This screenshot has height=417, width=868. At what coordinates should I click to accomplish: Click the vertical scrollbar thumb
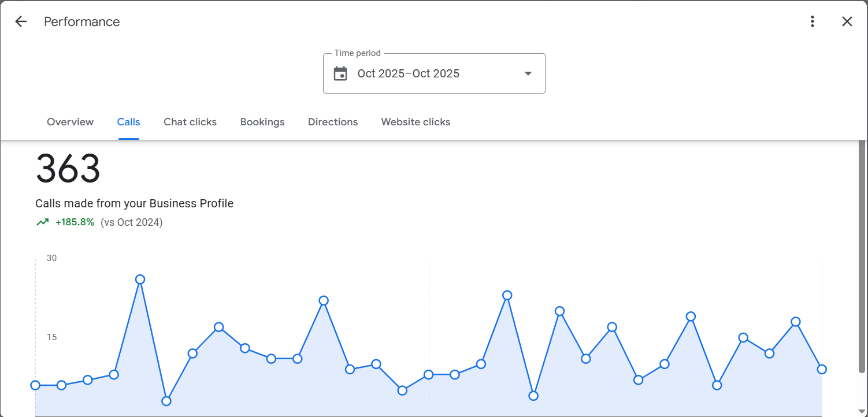(x=862, y=254)
